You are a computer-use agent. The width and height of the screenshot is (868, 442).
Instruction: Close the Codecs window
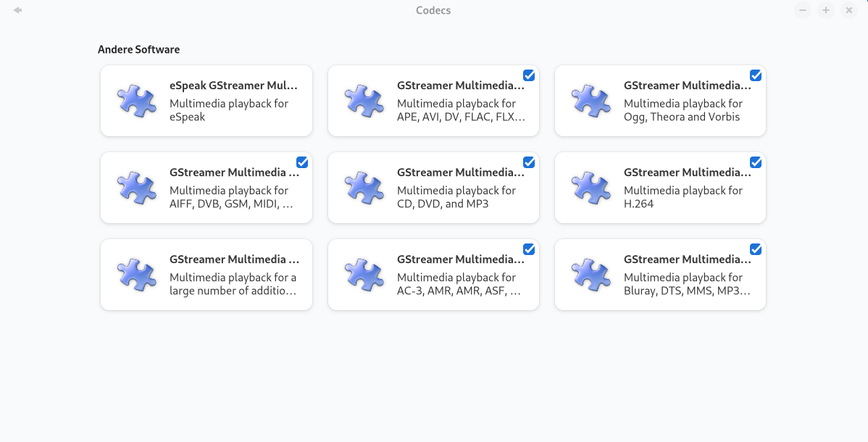[x=849, y=10]
